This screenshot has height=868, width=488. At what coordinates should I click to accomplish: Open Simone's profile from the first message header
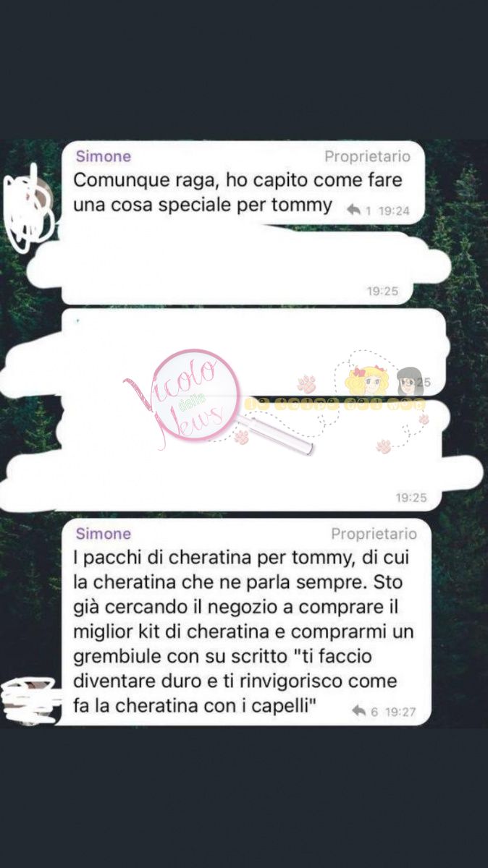(104, 156)
